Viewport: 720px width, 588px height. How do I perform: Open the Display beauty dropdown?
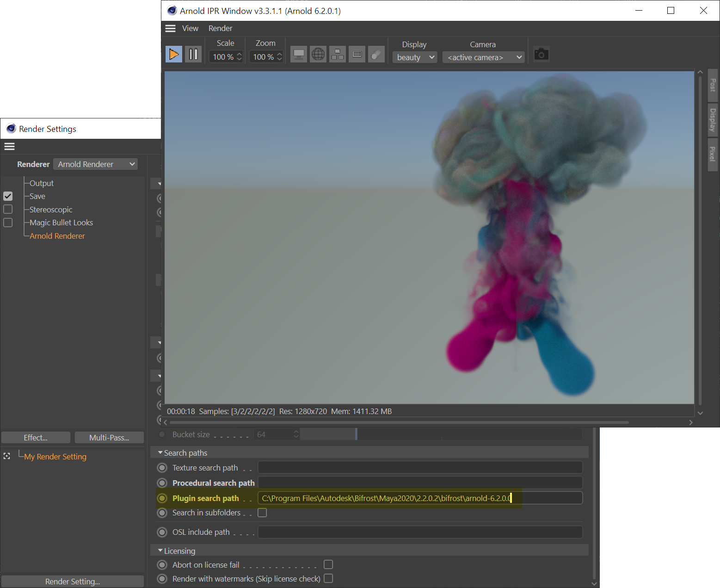(415, 57)
